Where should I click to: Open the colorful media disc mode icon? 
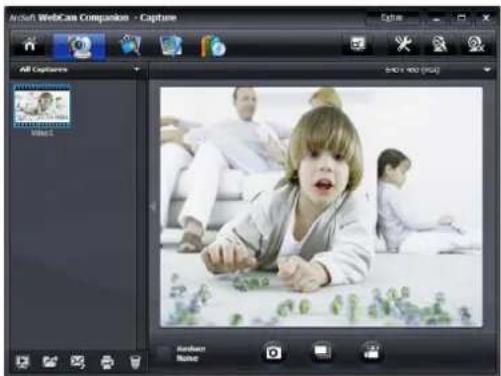213,46
